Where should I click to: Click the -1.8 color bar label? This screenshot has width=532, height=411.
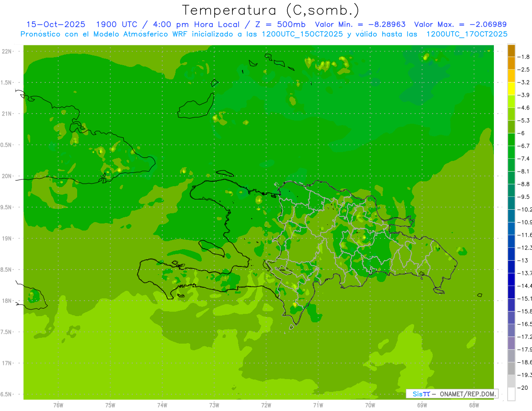pos(525,57)
